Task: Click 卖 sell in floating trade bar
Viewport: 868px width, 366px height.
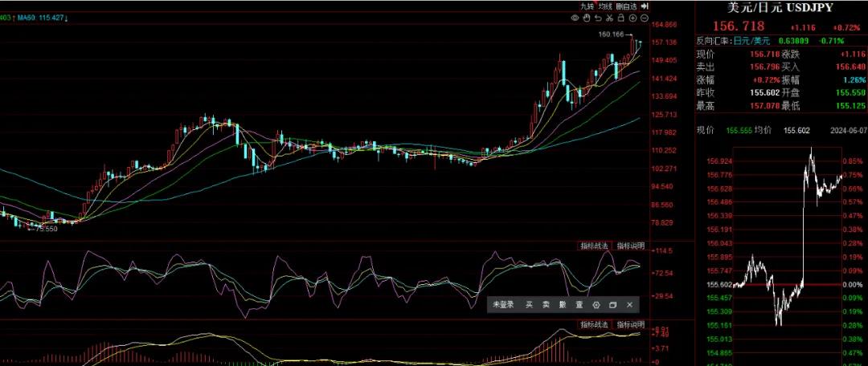Action: pos(546,305)
